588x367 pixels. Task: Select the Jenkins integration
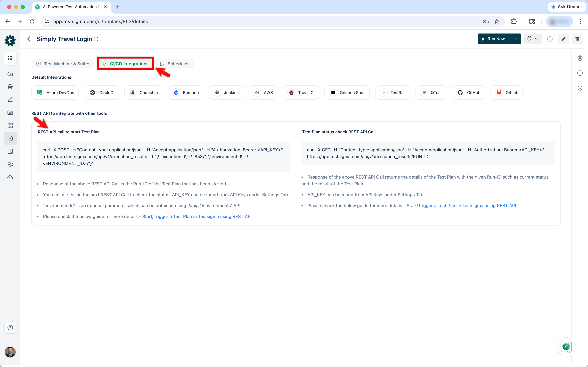[226, 93]
